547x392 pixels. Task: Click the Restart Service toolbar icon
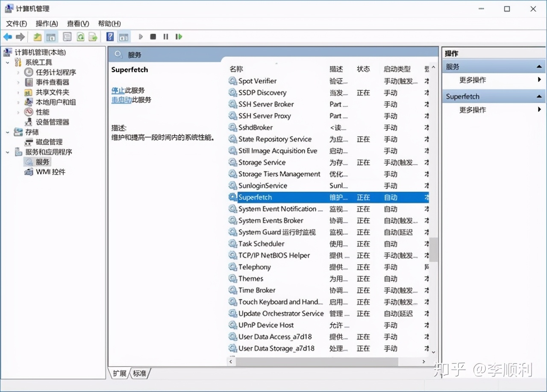click(179, 37)
